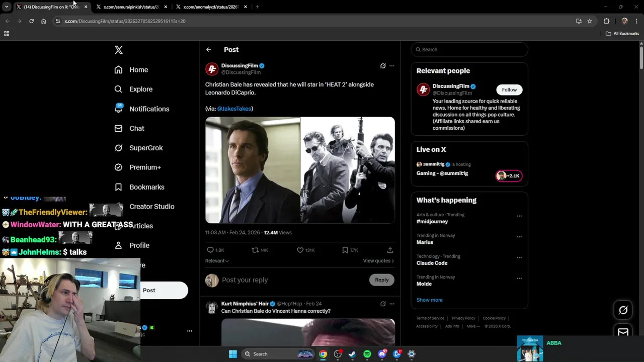Switch to anomalyxd browser tab
This screenshot has height=362, width=644.
coord(211,7)
